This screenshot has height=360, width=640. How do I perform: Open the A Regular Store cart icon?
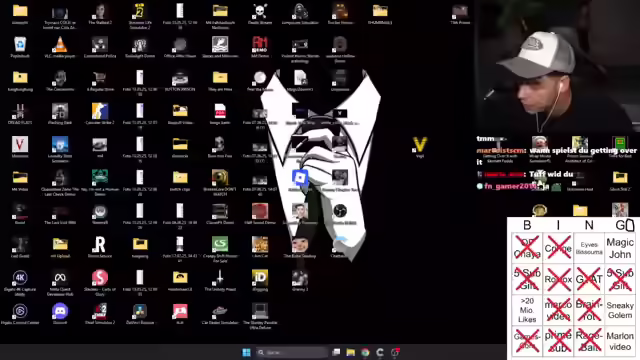(100, 78)
